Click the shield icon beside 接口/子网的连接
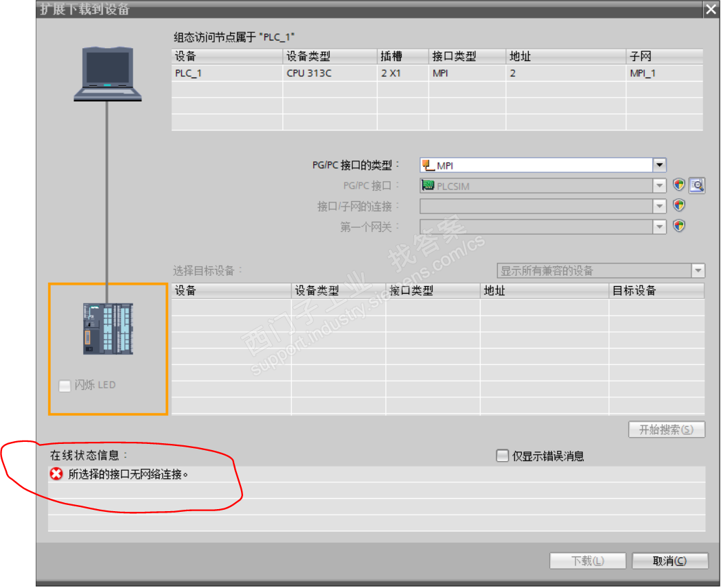 [678, 205]
